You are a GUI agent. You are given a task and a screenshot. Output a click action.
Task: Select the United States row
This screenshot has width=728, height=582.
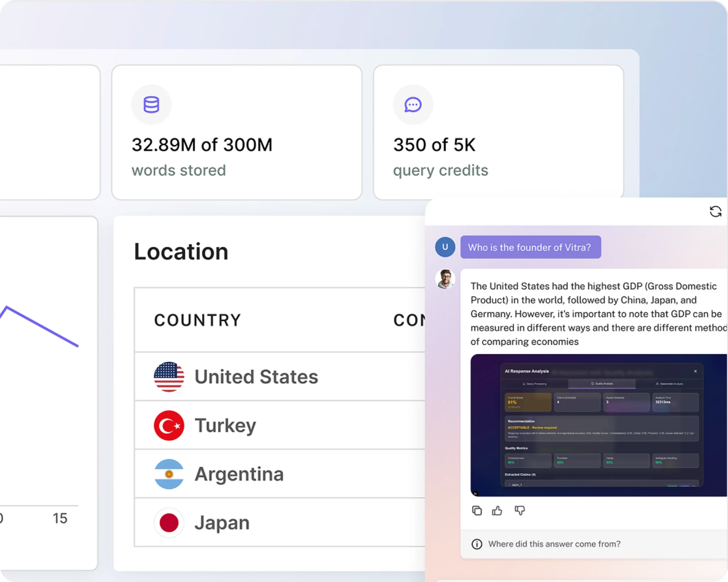280,377
